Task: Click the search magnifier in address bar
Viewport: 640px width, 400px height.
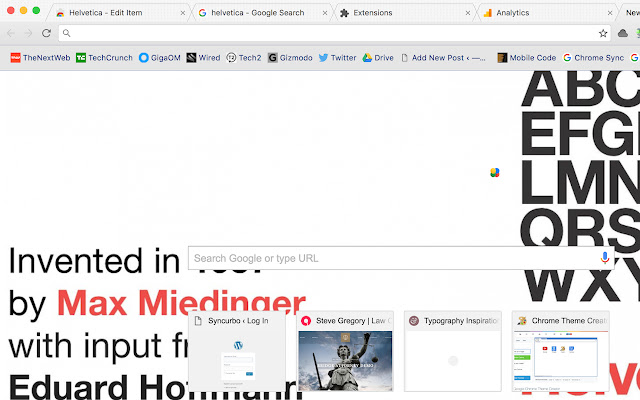Action: 67,33
